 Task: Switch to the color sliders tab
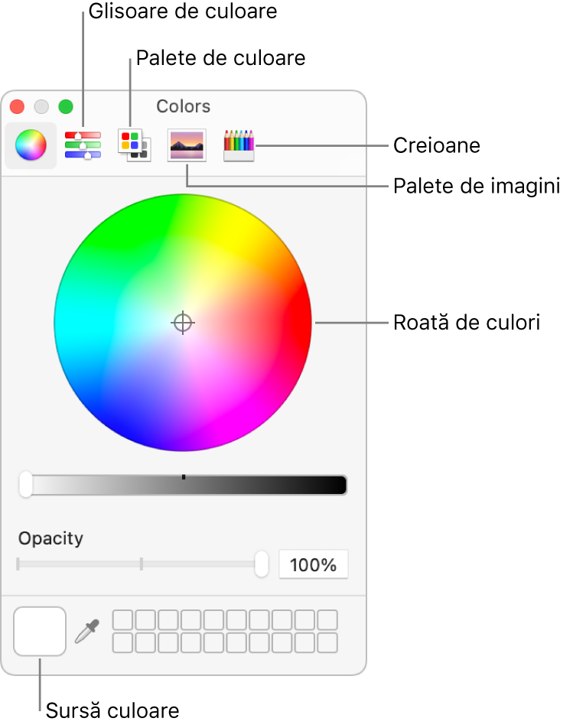[83, 145]
